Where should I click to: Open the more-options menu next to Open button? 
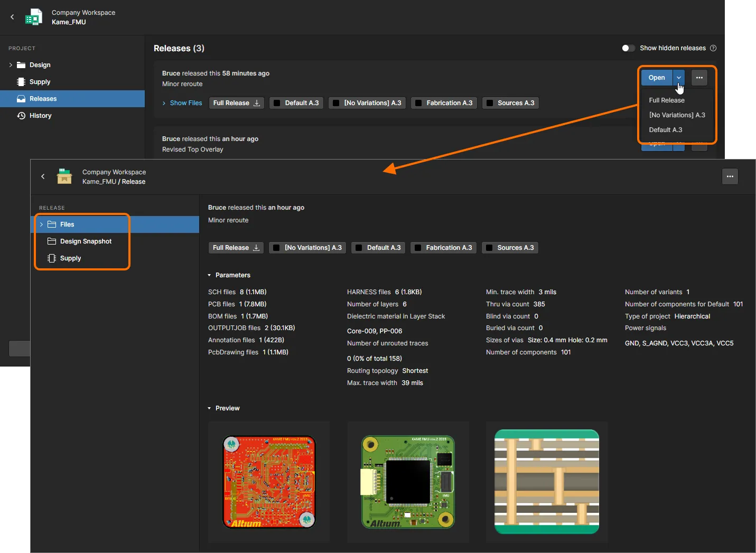pyautogui.click(x=699, y=78)
